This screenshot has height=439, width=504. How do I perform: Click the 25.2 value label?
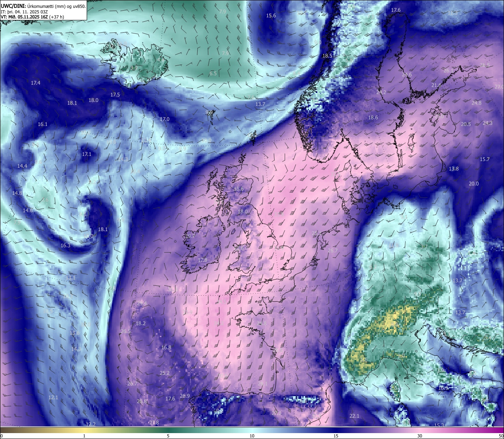165,373
